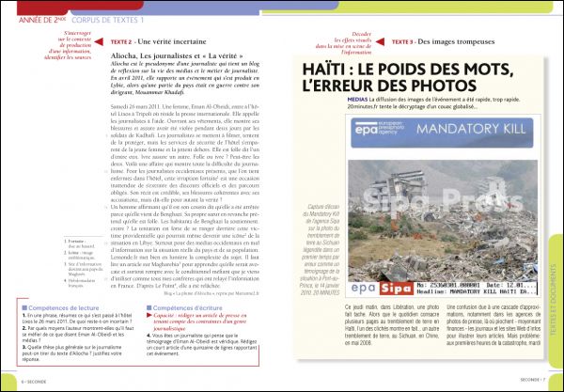
Task: Open the earthquake rubble photo
Action: [x=443, y=221]
